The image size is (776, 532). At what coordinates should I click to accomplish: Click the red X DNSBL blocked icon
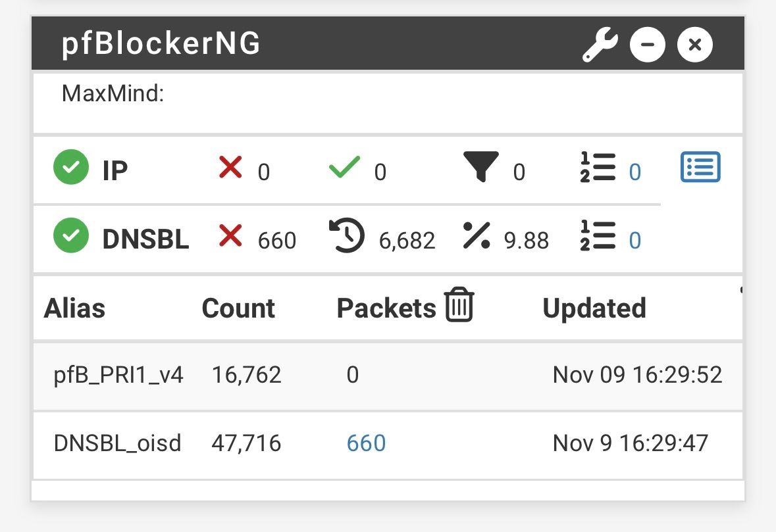[x=230, y=237]
